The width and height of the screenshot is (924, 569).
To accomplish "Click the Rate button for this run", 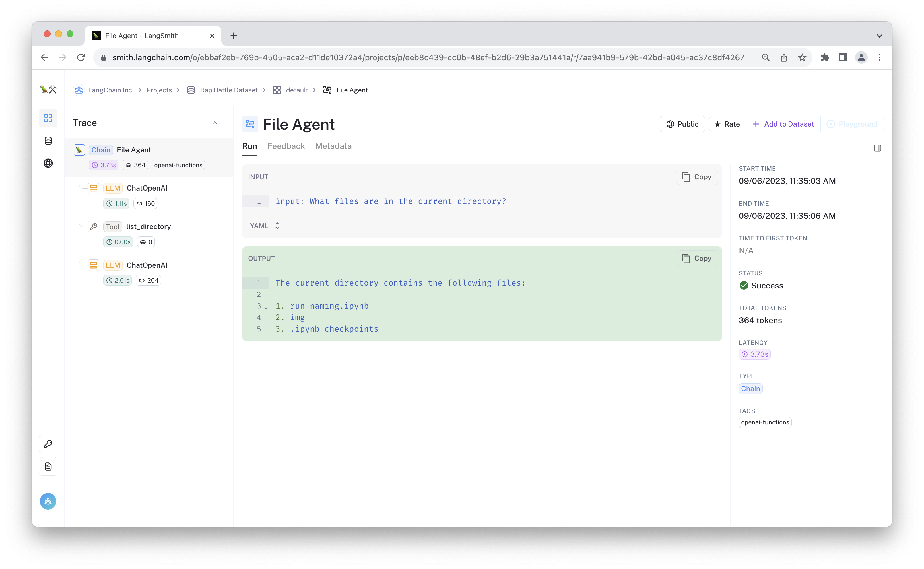I will click(726, 124).
